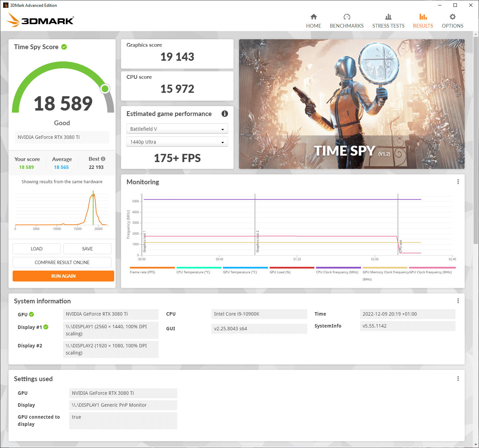
Task: Click the LOAD button
Action: click(36, 249)
